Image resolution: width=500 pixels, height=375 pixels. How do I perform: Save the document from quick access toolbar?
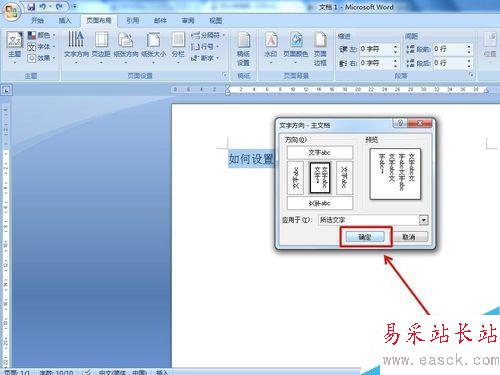coord(31,6)
